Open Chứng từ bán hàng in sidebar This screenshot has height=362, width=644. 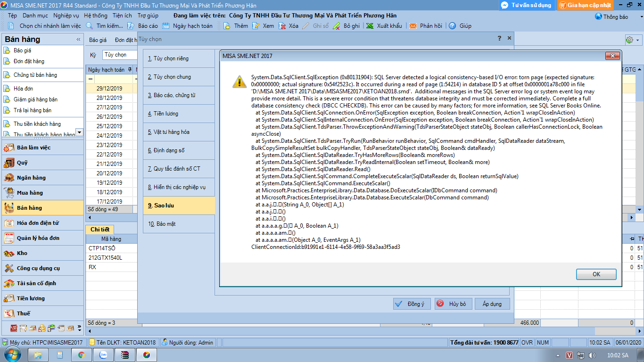click(x=35, y=75)
